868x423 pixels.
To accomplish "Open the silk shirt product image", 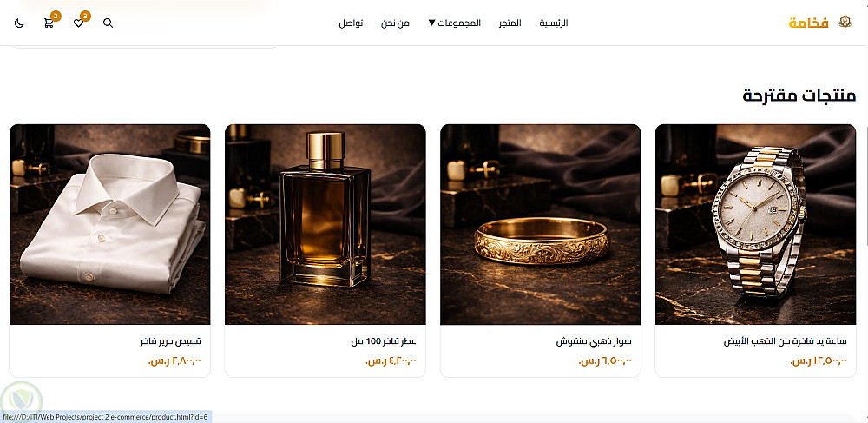I will pos(109,224).
